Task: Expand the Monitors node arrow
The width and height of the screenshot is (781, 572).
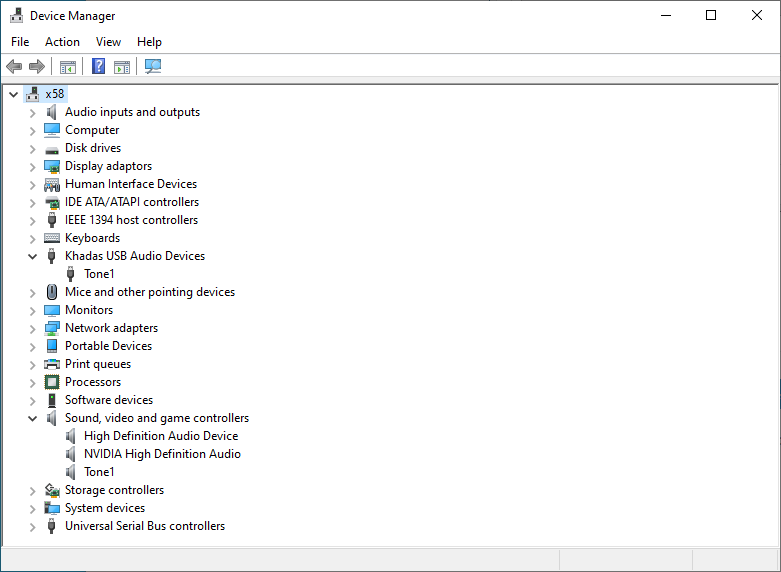Action: click(x=32, y=311)
